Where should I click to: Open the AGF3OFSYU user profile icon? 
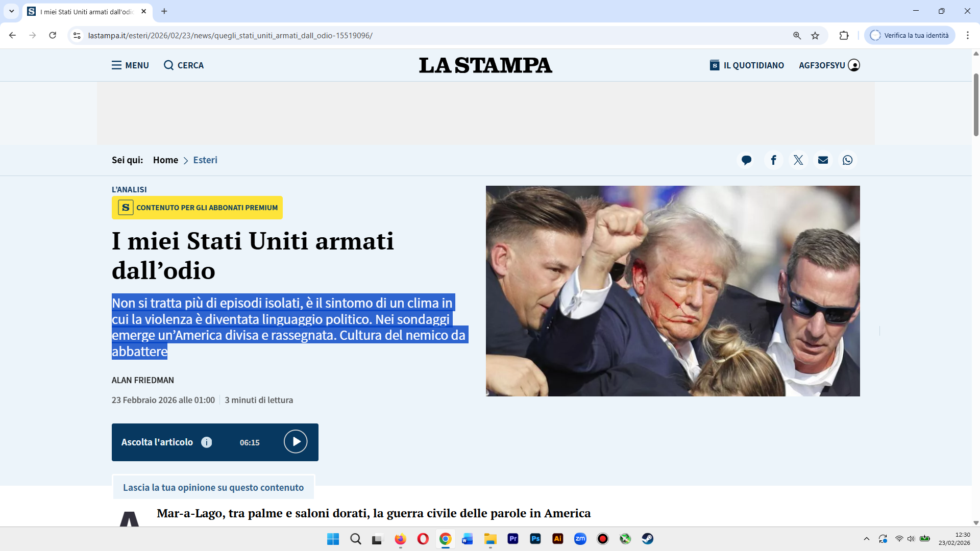[x=854, y=65]
